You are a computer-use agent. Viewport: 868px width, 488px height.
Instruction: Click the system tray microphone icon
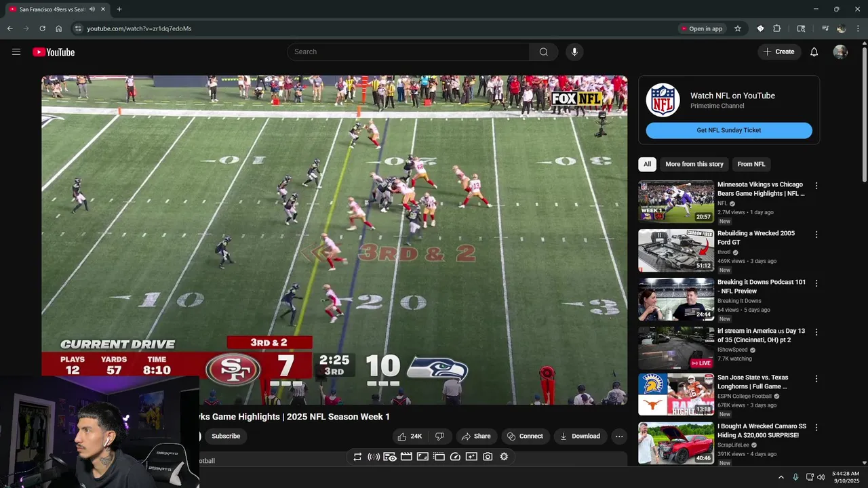click(x=795, y=477)
